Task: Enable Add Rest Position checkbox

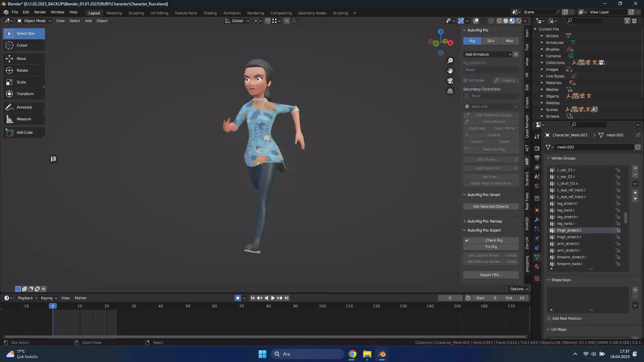Action: (549, 318)
